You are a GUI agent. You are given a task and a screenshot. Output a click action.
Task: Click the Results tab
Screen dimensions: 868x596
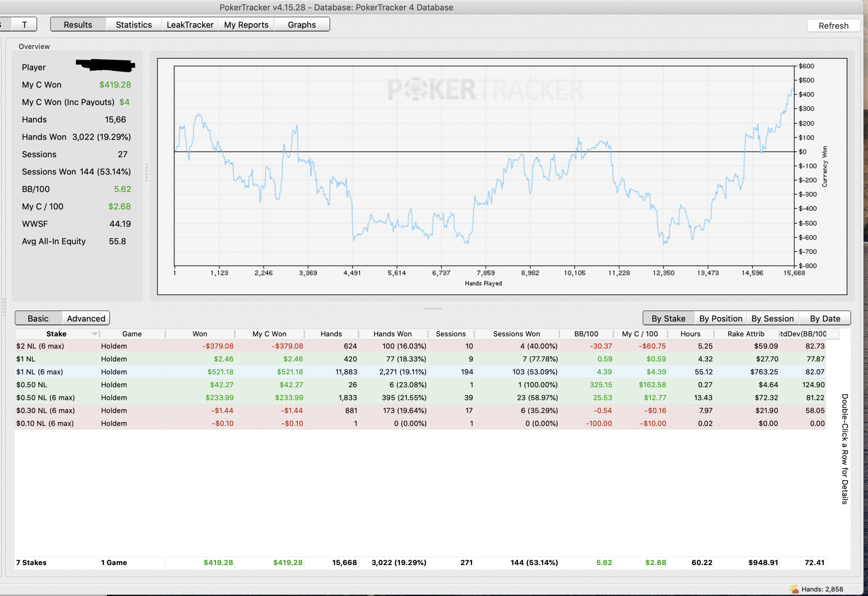click(x=78, y=25)
